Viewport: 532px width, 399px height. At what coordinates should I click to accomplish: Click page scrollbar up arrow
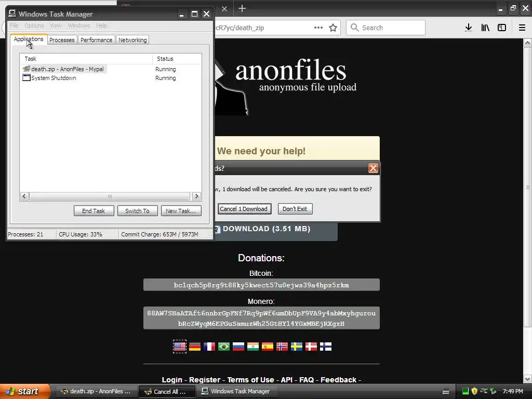(527, 43)
